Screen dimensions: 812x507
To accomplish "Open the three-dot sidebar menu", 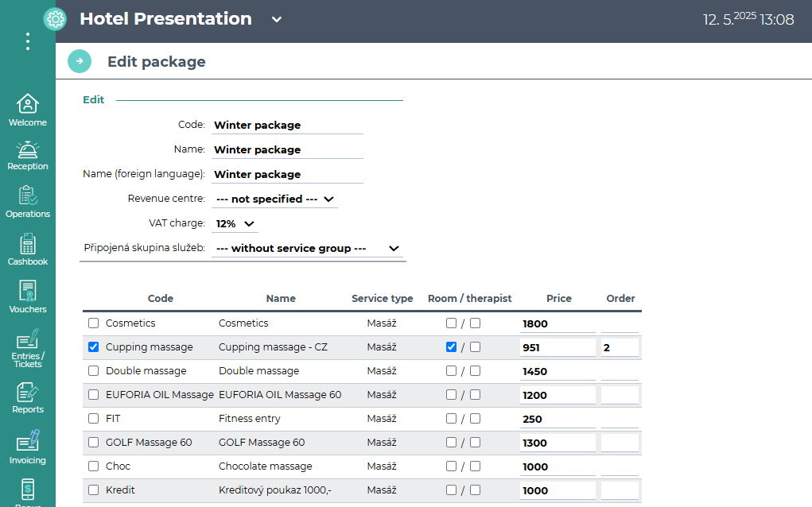I will (x=28, y=41).
